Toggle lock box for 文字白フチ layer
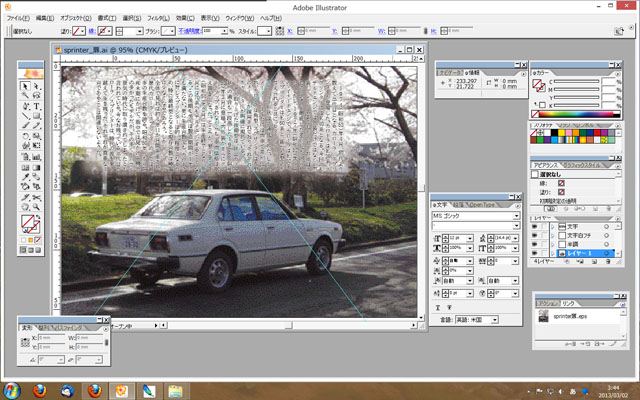The image size is (640, 400). 544,236
